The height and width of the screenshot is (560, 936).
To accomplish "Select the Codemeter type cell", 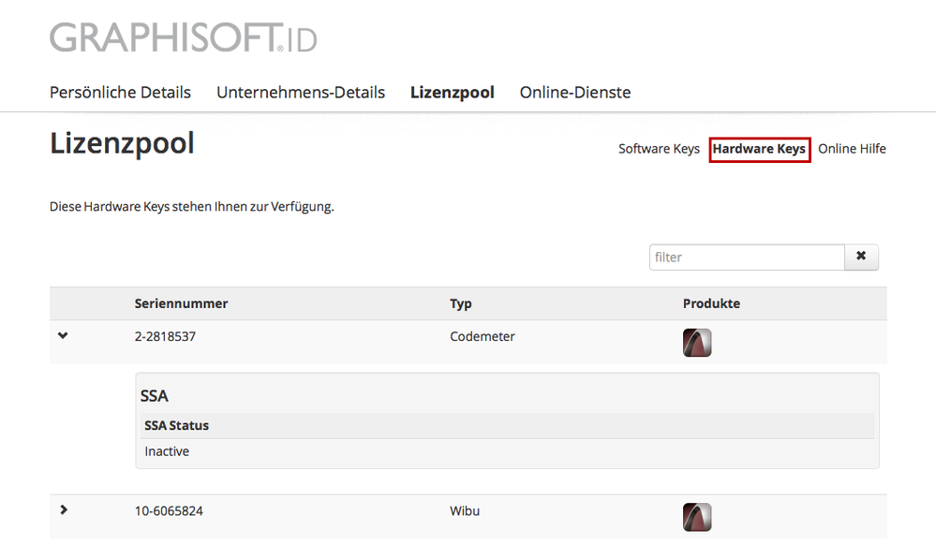I will pyautogui.click(x=482, y=336).
